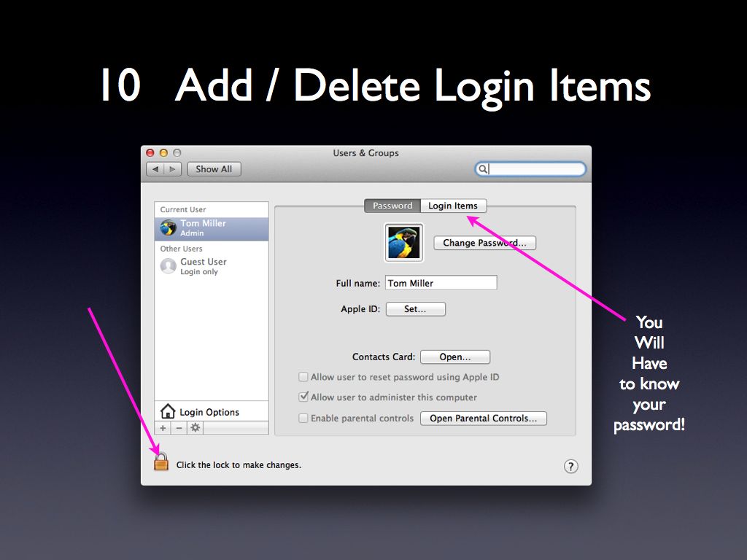
Task: Select Tom Miller Admin in the user list
Action: (212, 228)
